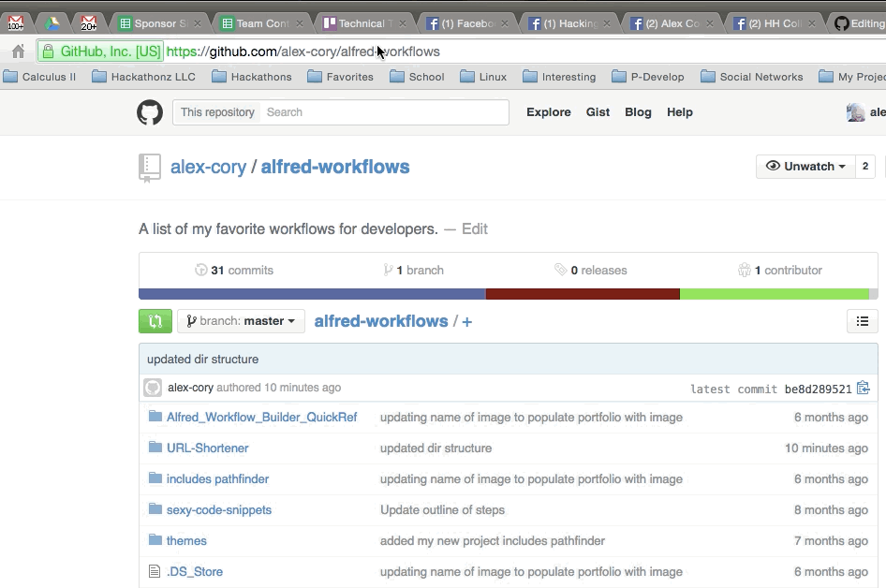886x588 pixels.
Task: Open the Social Networks bookmarks folder
Action: pos(752,77)
